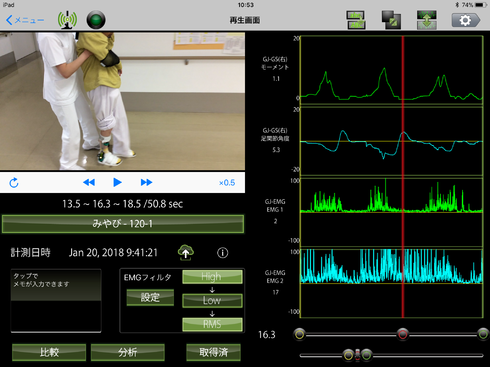Tap the battery 74% status indicator
This screenshot has height=367, width=490.
[x=474, y=5]
